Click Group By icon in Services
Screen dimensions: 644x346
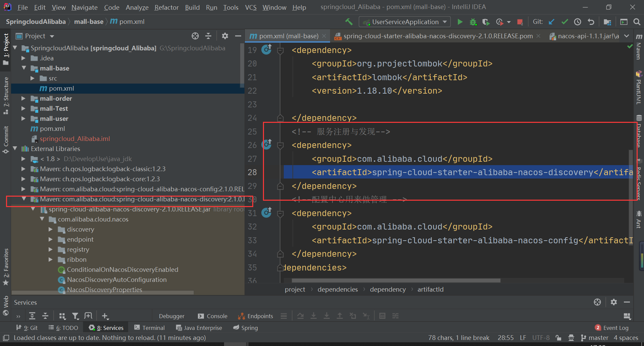[x=62, y=316]
